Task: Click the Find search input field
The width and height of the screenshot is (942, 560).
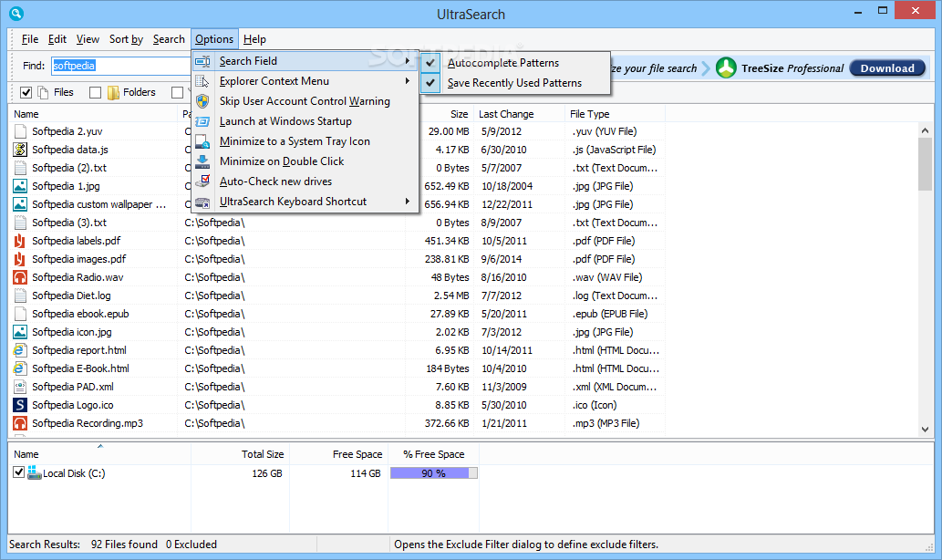Action: pyautogui.click(x=120, y=66)
